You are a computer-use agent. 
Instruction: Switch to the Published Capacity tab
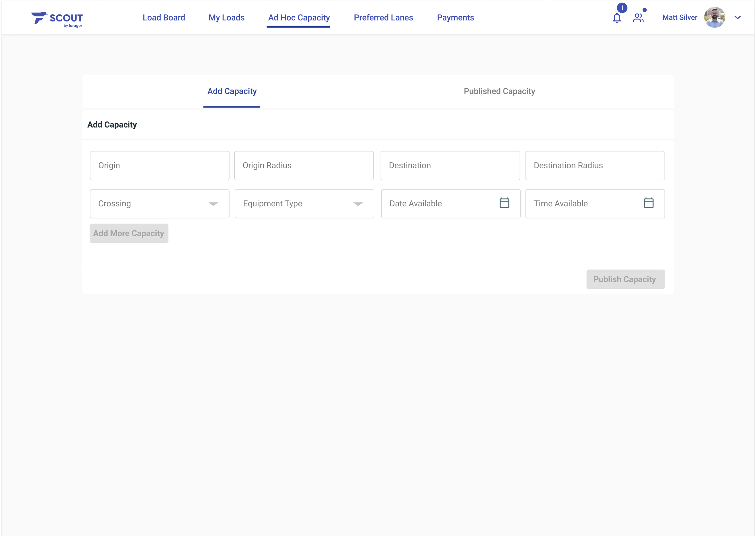(x=499, y=92)
